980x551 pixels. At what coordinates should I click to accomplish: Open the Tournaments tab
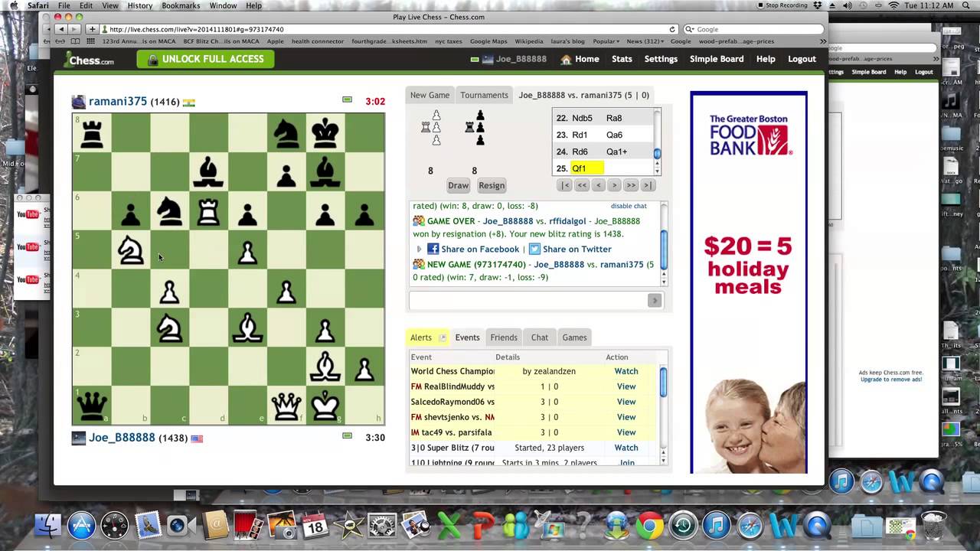click(x=484, y=95)
